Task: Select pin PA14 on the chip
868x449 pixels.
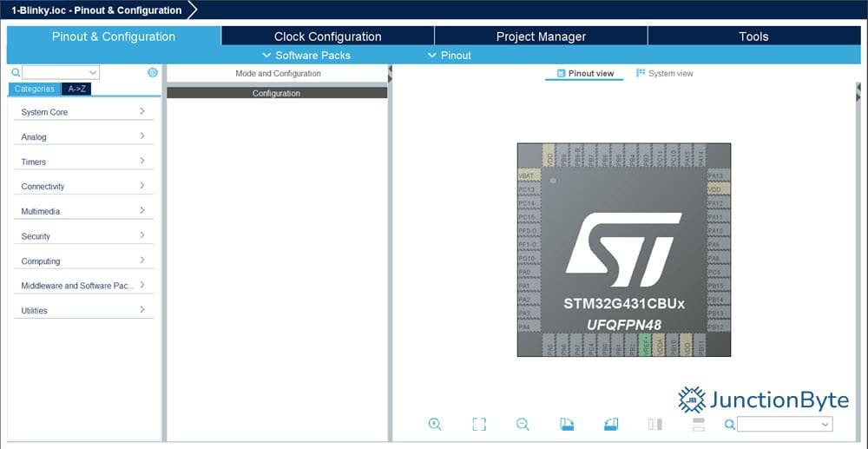Action: (700, 155)
